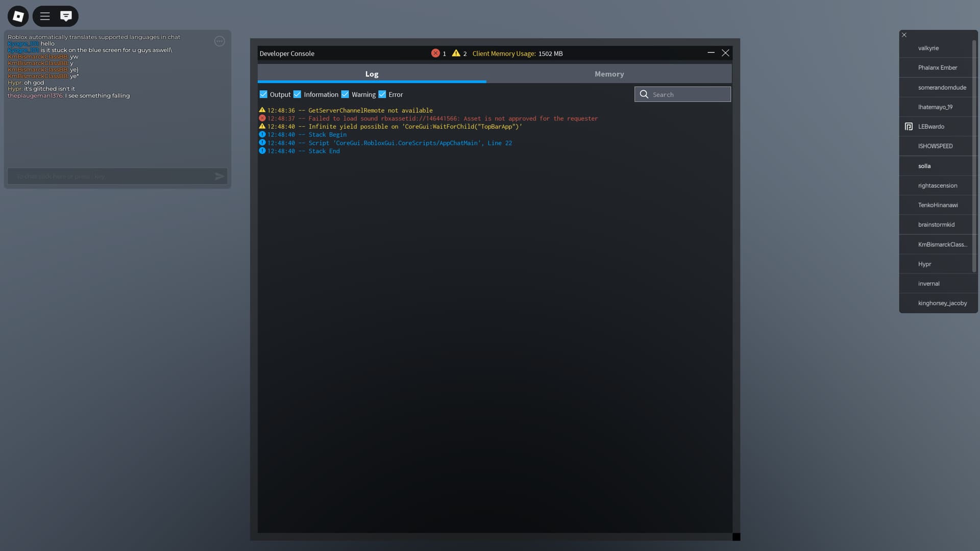Click the send message arrow icon
This screenshot has width=980, height=551.
219,177
